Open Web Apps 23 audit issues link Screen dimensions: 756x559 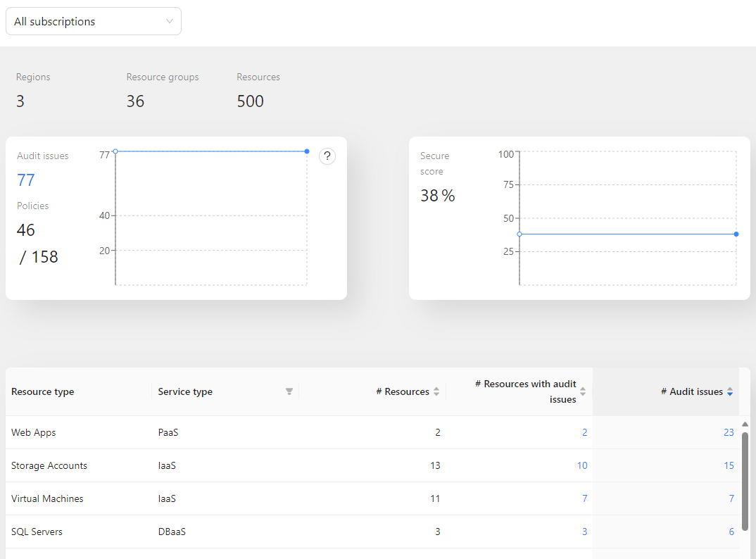click(729, 432)
